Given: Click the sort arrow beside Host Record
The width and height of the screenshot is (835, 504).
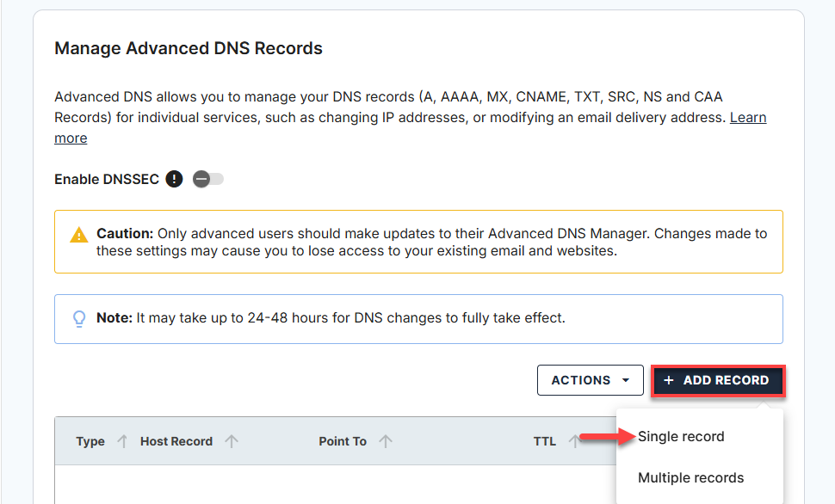Looking at the screenshot, I should (232, 440).
